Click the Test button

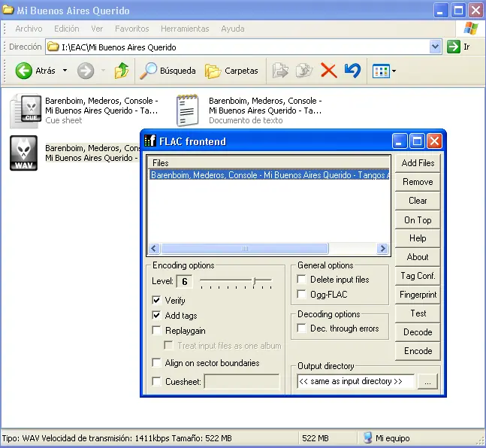(418, 313)
